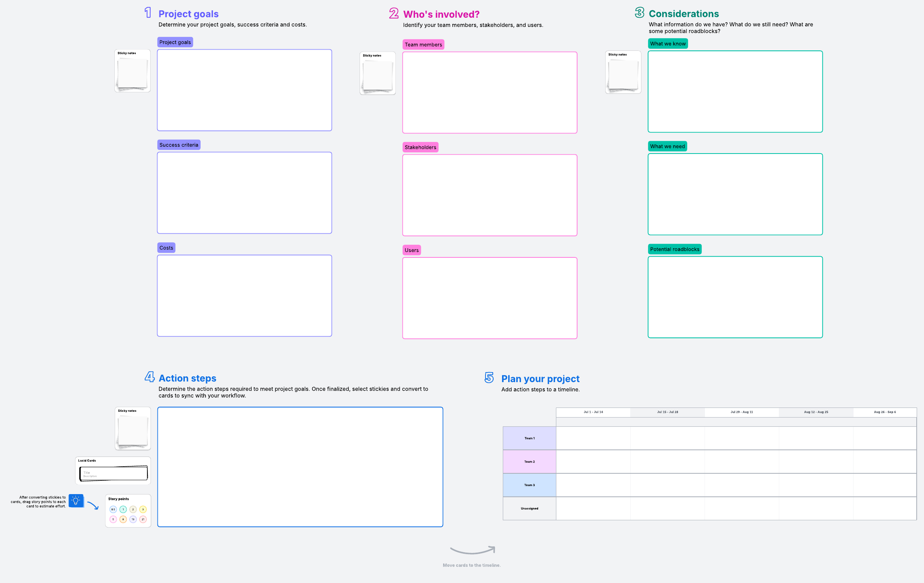Click inside the Costs container box
Screen dimensions: 924x583
coord(244,296)
